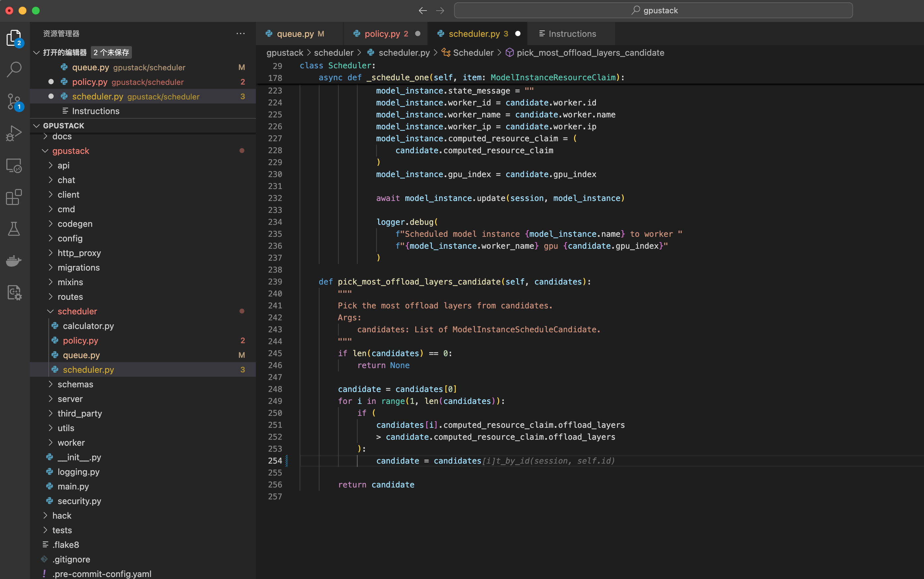The image size is (924, 579).
Task: Open the Docker view icon
Action: click(x=14, y=261)
